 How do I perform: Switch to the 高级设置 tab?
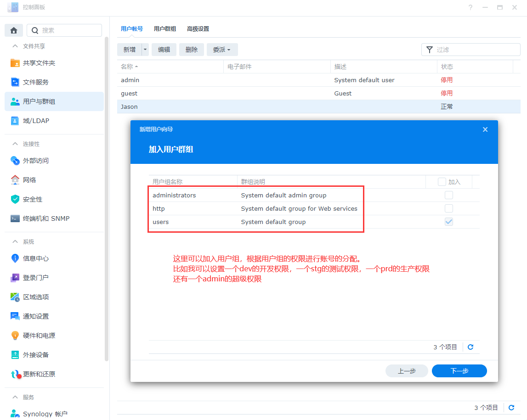coord(198,29)
